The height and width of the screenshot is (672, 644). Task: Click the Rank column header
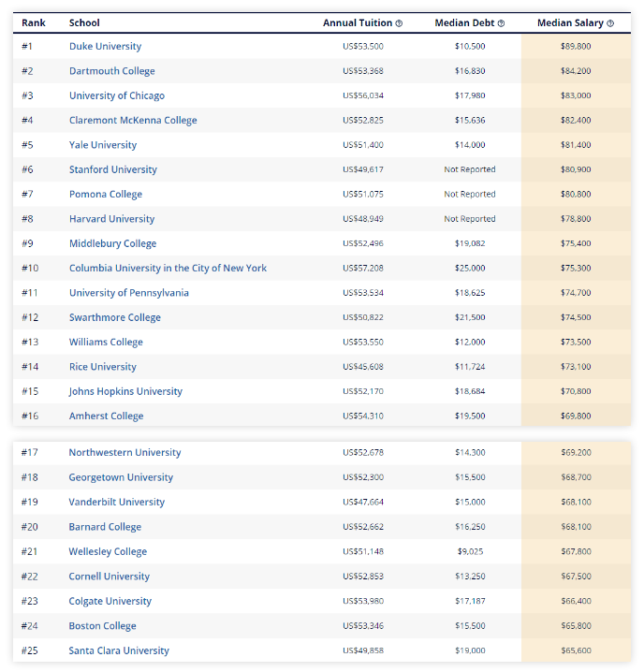pyautogui.click(x=34, y=23)
